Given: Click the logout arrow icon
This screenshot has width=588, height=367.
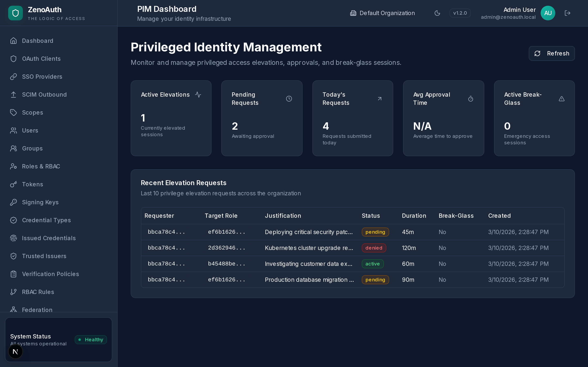Looking at the screenshot, I should click(x=568, y=13).
